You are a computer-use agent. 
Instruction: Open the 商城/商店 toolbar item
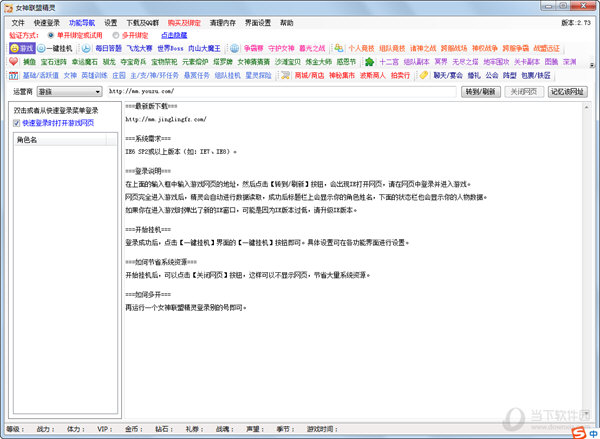pyautogui.click(x=309, y=76)
